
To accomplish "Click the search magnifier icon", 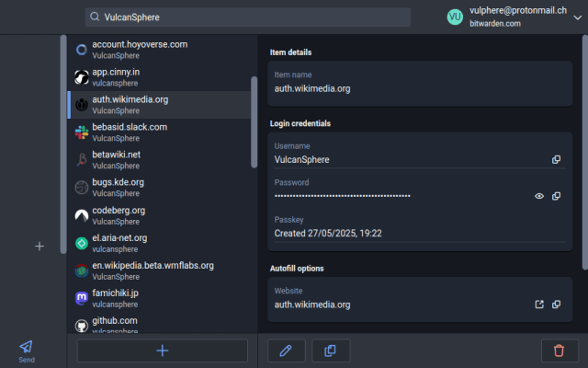I will [95, 17].
